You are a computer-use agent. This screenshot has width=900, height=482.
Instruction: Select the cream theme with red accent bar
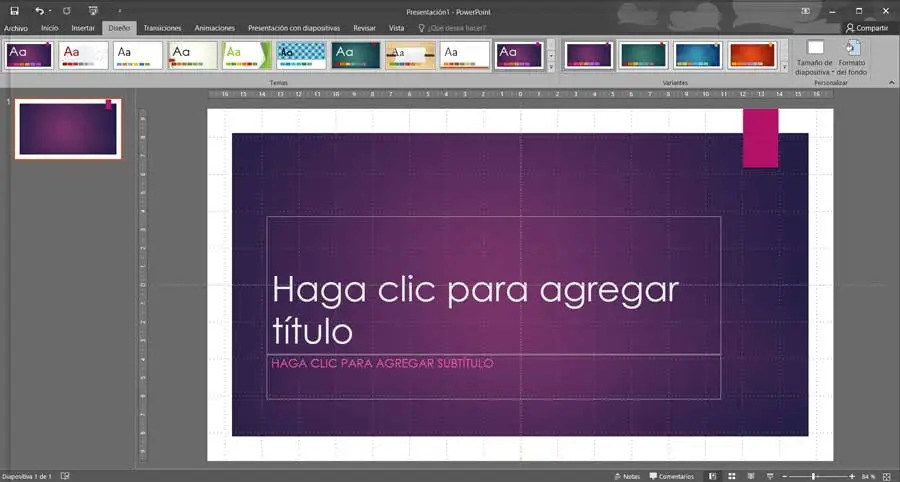click(193, 55)
